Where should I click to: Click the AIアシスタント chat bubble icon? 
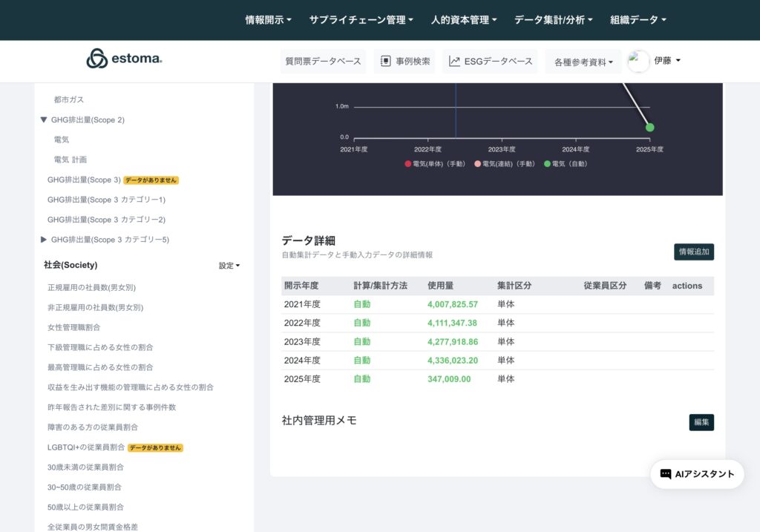point(666,474)
